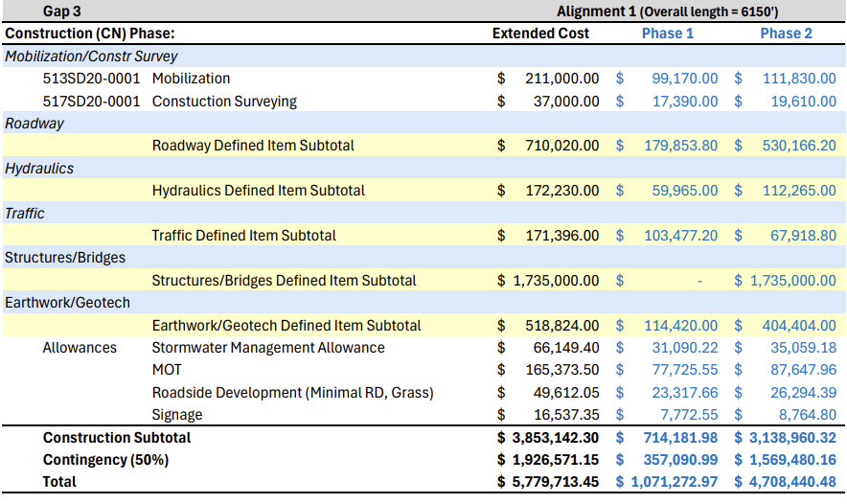
Task: Click Signage Phase 2 value 8,764.80
Action: pyautogui.click(x=807, y=415)
